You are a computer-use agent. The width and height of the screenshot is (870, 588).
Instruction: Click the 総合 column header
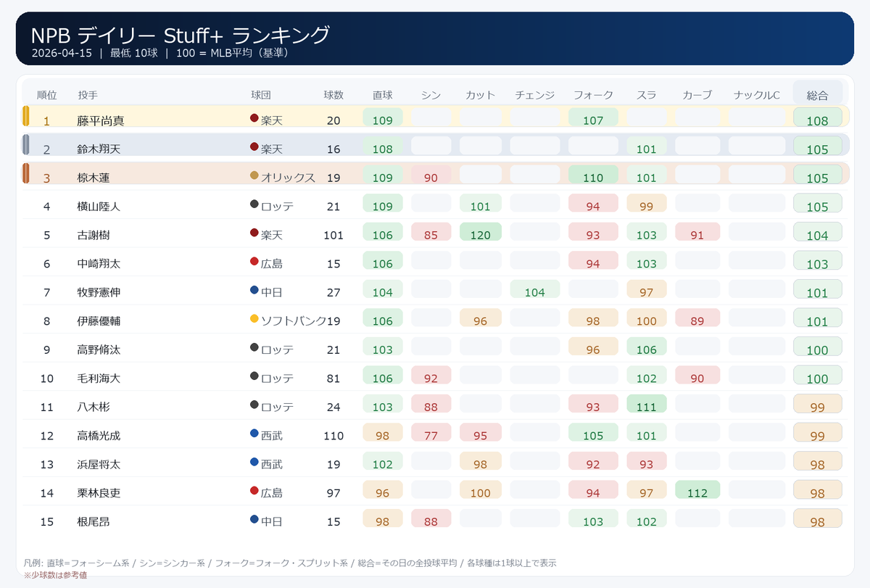click(818, 95)
